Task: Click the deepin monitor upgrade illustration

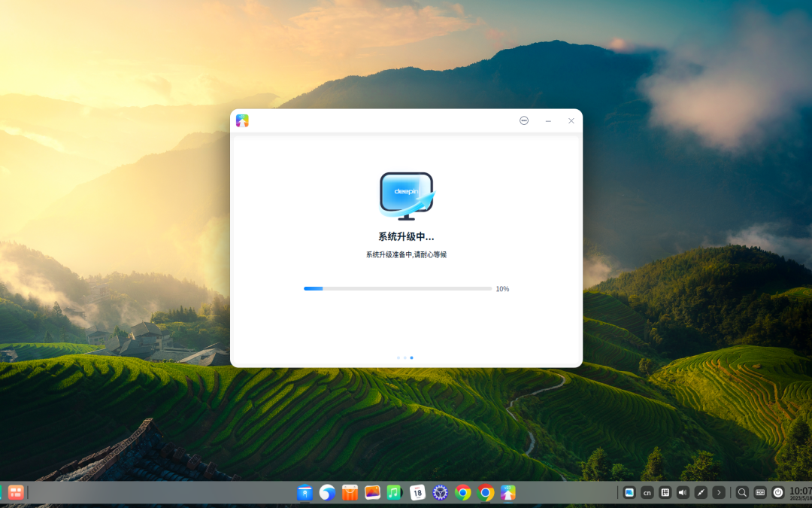Action: pyautogui.click(x=408, y=196)
